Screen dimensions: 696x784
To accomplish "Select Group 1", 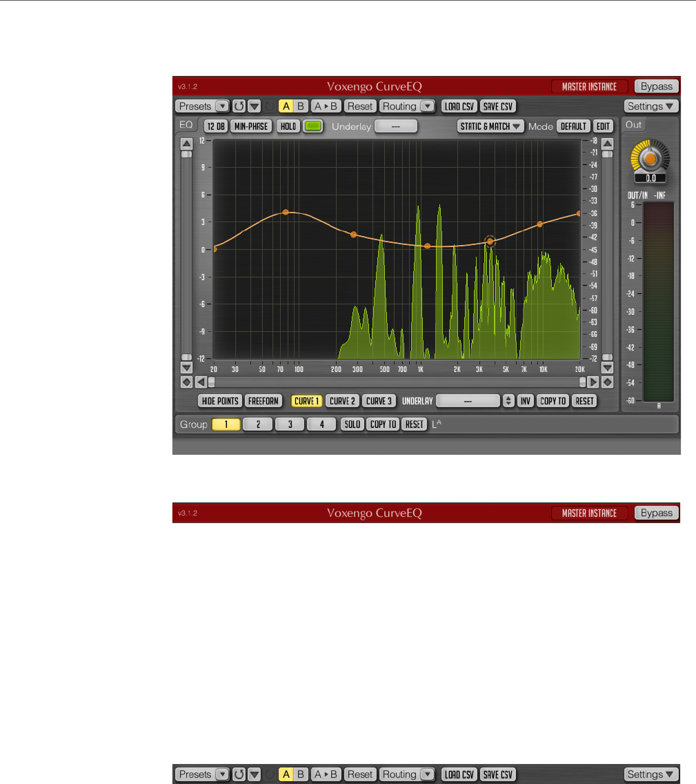I will [226, 424].
